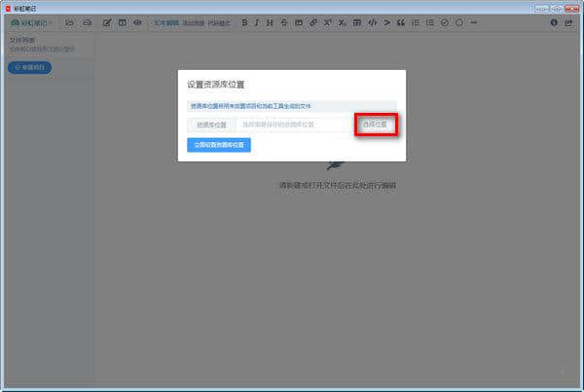584x392 pixels.
Task: Insert a hyperlink with link icon
Action: pyautogui.click(x=313, y=22)
